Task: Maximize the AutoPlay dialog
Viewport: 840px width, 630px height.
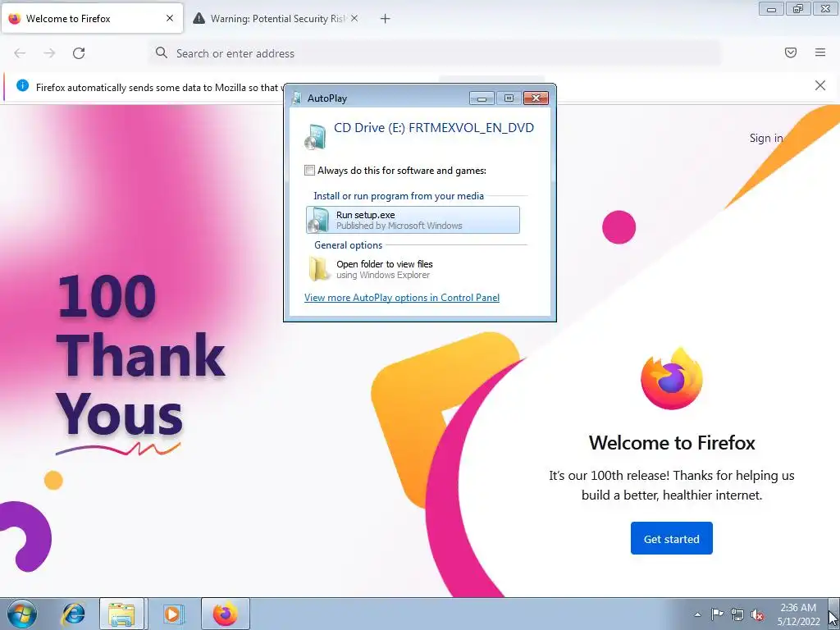Action: coord(509,98)
